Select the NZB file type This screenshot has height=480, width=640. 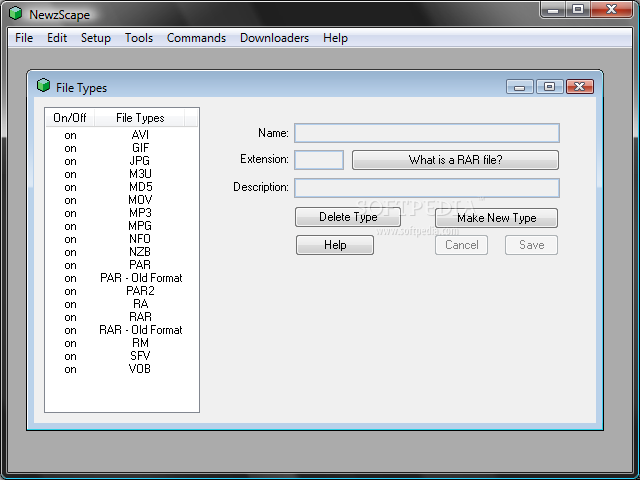click(140, 252)
